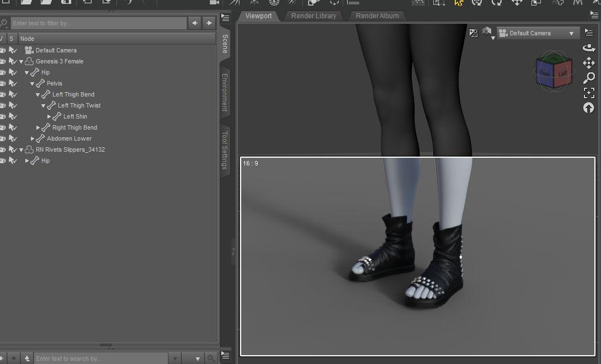Click the bone icon beside Left Shin

(x=57, y=116)
